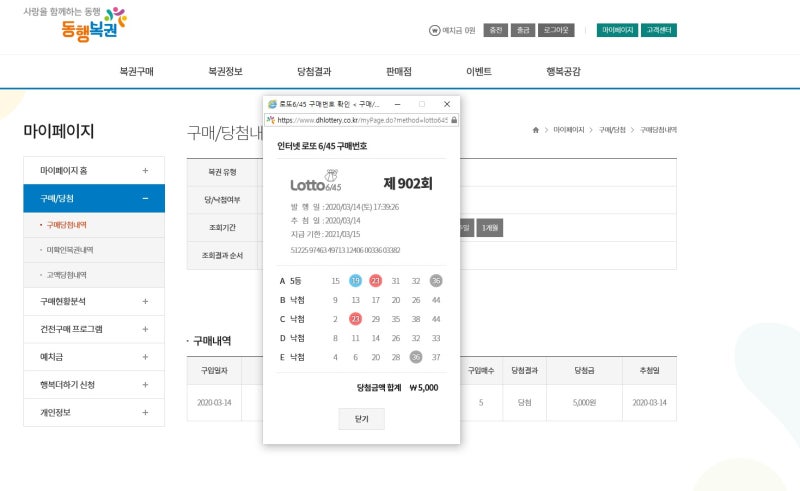Click the Lotto 6/45 logo in popup
Image resolution: width=800 pixels, height=491 pixels.
pyautogui.click(x=316, y=181)
